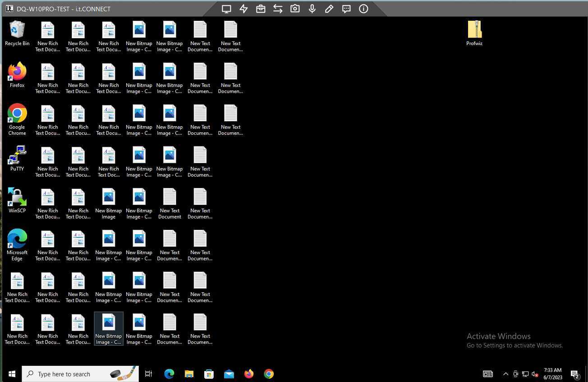This screenshot has height=382, width=588.
Task: Click the file transfer arrows icon
Action: click(278, 9)
